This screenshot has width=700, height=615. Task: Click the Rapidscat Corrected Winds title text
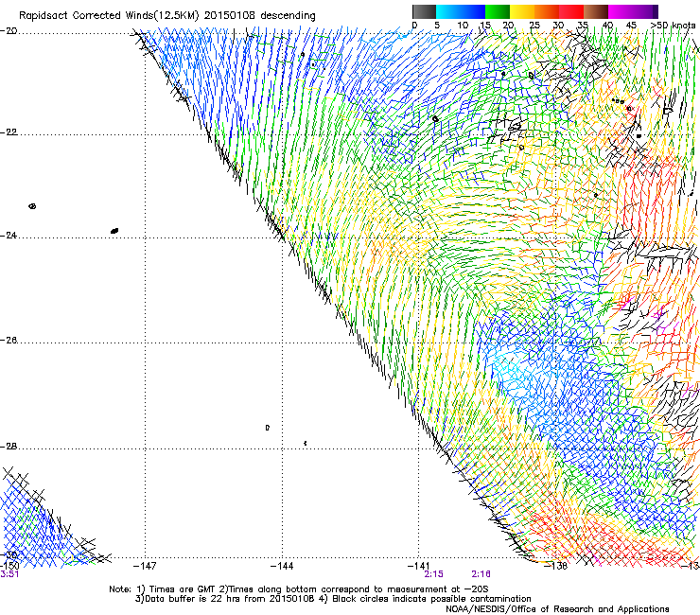(167, 16)
